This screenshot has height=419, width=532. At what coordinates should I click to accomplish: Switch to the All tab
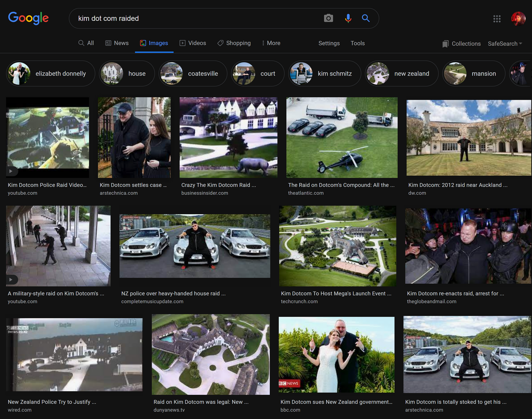click(x=86, y=43)
